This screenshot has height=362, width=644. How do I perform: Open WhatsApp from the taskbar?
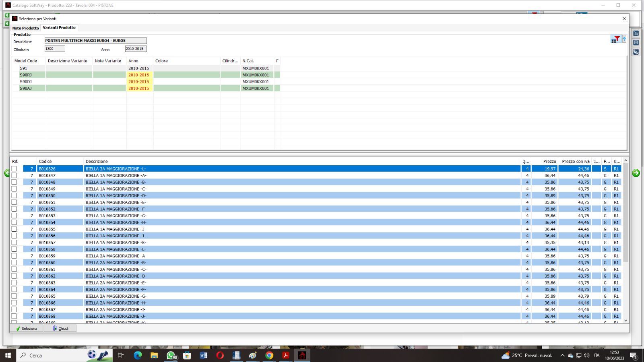coord(171,355)
